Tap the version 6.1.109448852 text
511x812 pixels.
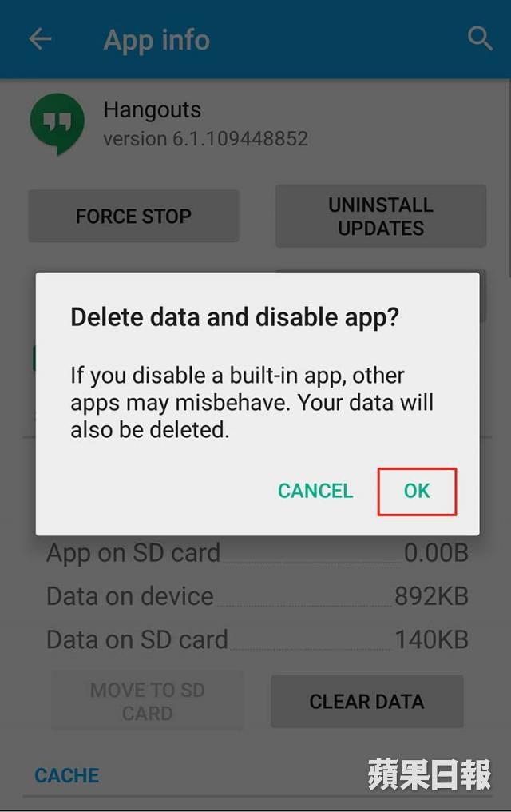click(206, 139)
